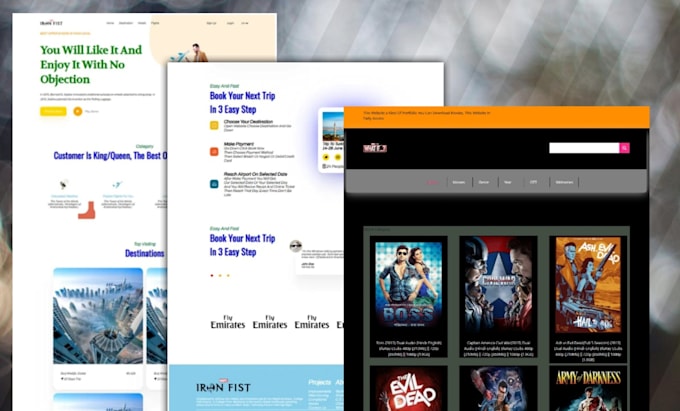Click the Iron Fist logo in the travel page header
This screenshot has height=411, width=680.
coord(51,23)
